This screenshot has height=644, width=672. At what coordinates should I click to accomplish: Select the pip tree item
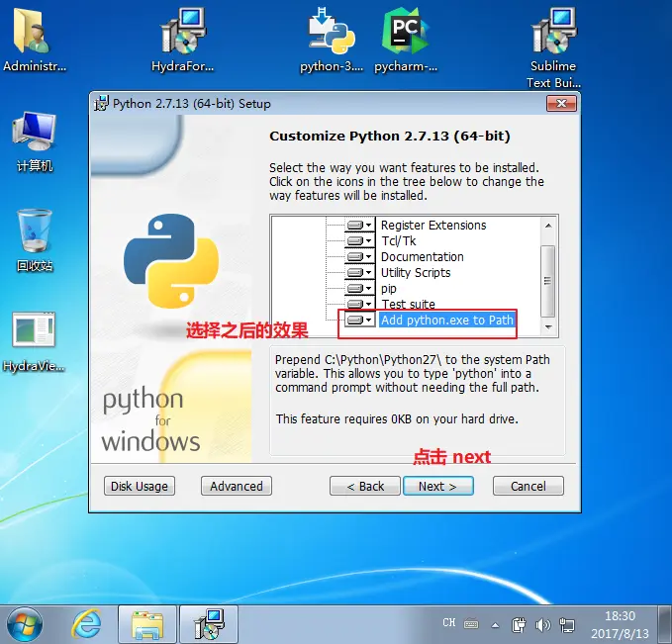tap(389, 288)
